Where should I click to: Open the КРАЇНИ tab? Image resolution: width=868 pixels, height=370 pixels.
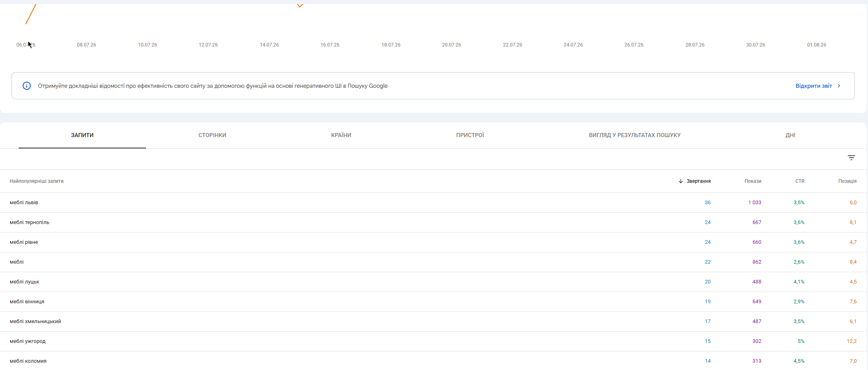point(341,135)
